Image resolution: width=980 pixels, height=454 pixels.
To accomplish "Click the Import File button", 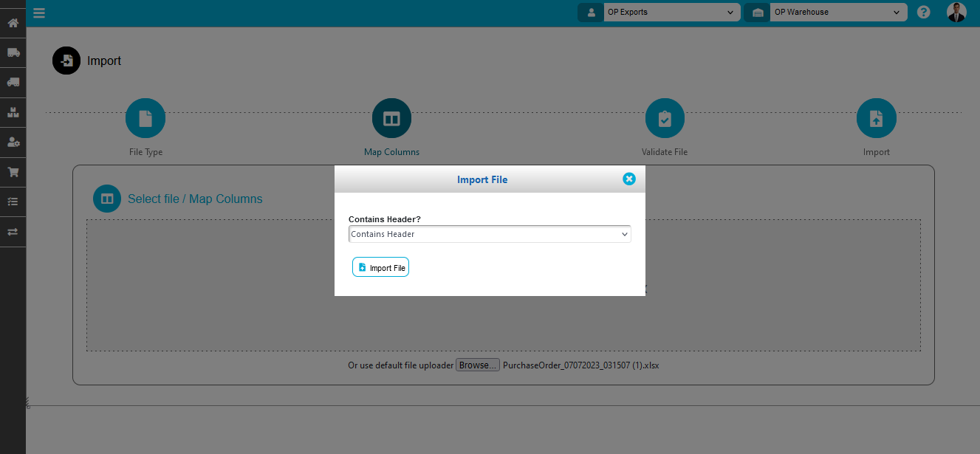I will [x=380, y=267].
